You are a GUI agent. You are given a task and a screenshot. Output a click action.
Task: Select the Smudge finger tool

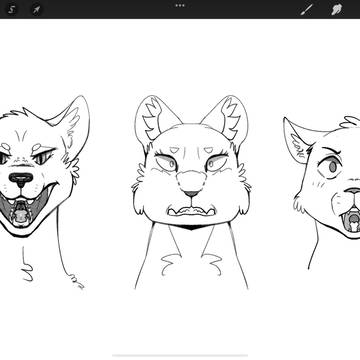tap(336, 9)
